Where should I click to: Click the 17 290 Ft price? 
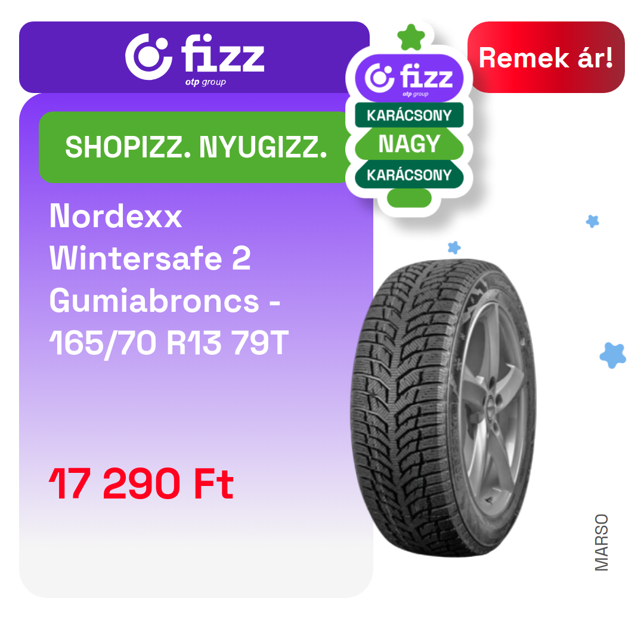[x=141, y=484]
